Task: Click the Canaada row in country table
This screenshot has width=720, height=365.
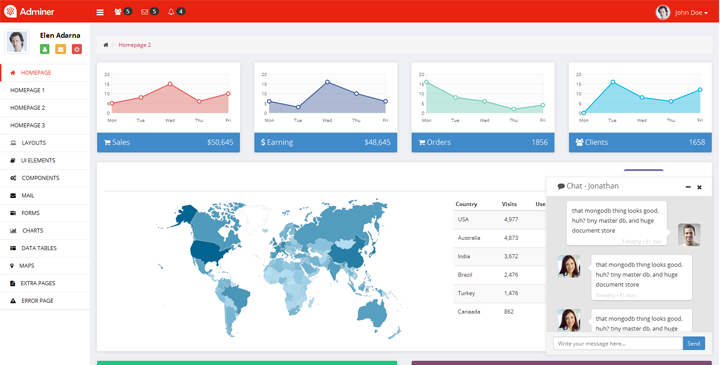Action: point(499,311)
